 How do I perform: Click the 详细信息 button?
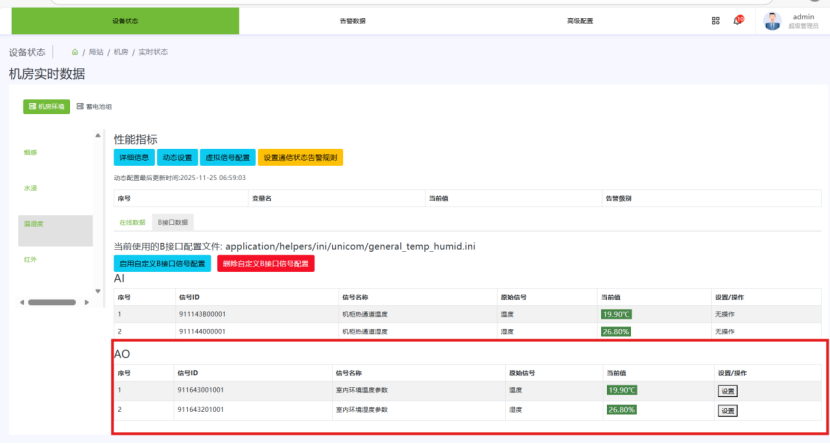pos(134,157)
